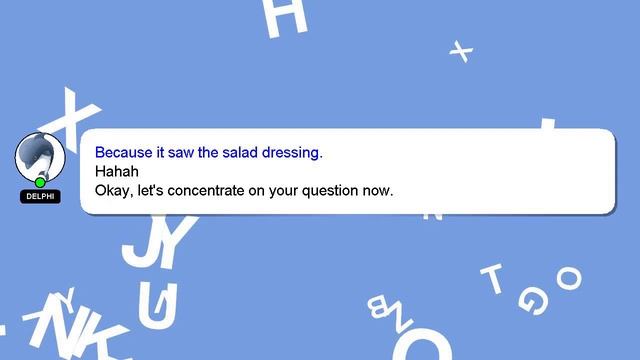Click the 'concentrate on your question' message

pos(244,191)
